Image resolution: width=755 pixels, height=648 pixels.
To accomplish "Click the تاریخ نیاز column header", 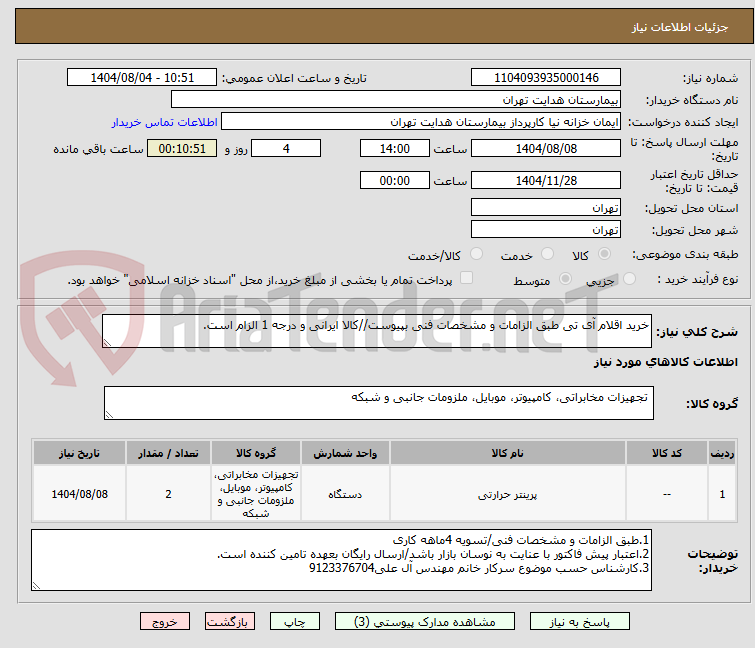I will (x=79, y=453).
